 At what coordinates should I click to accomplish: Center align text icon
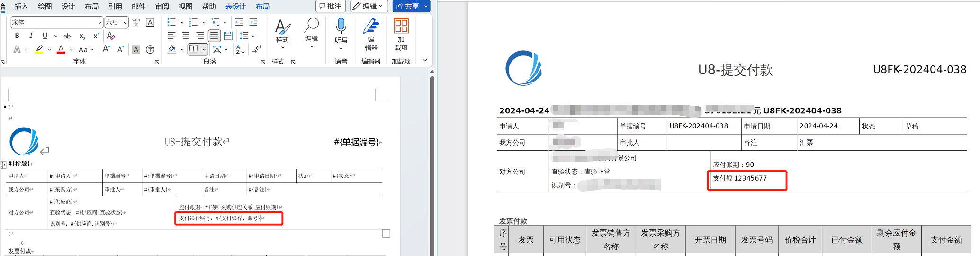(x=186, y=36)
